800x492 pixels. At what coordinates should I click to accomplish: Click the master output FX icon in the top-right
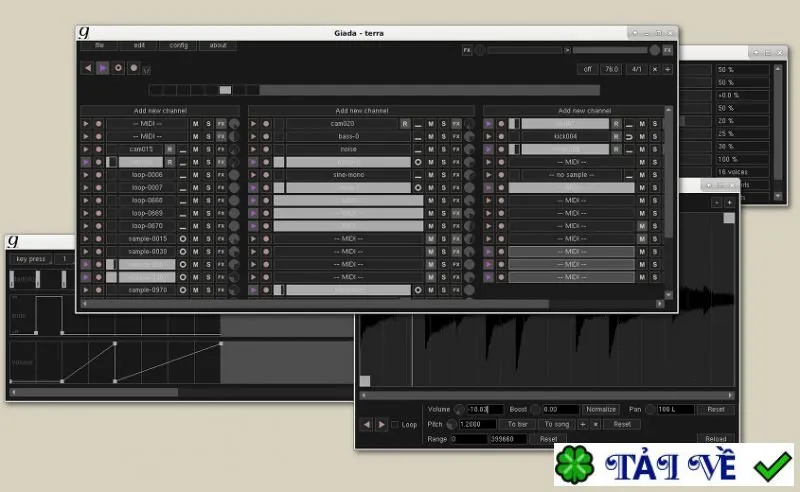click(667, 50)
